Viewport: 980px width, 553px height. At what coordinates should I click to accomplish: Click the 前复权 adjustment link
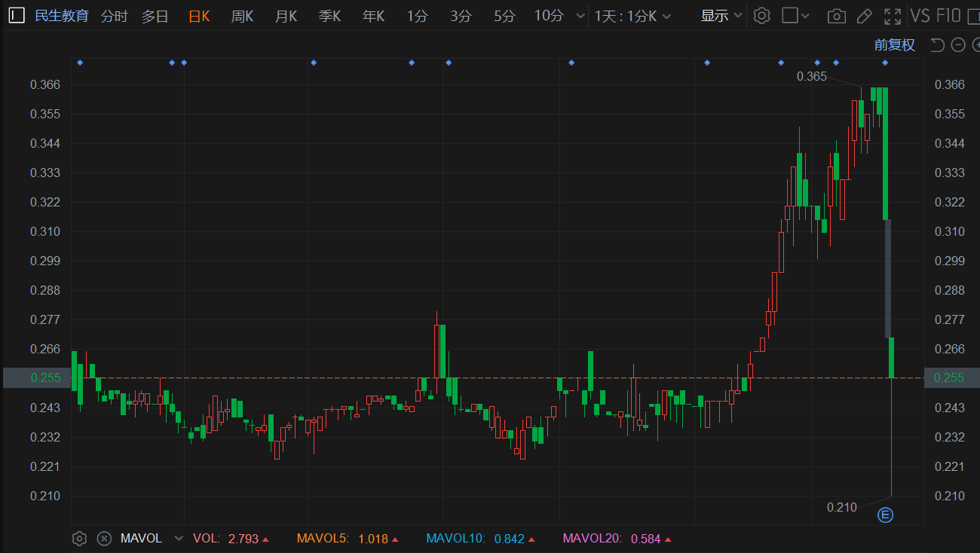click(894, 45)
